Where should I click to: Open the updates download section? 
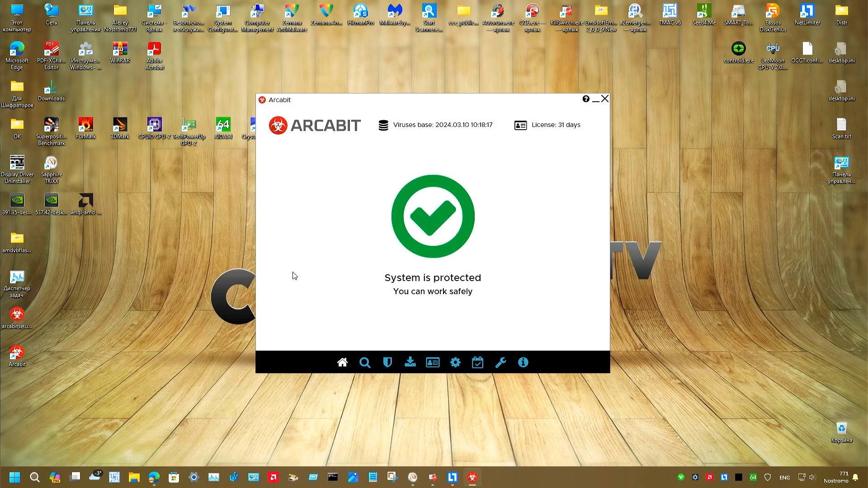pos(410,362)
